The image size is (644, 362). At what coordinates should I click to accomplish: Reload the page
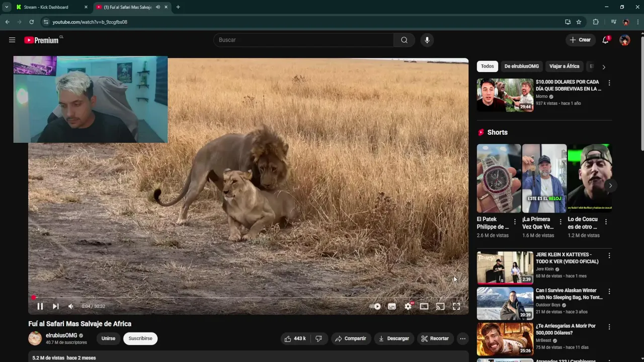coord(31,22)
